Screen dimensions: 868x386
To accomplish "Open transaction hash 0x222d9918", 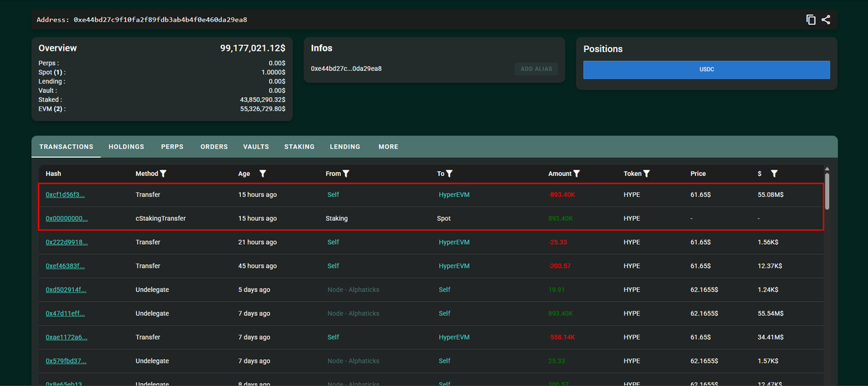I will click(x=65, y=242).
